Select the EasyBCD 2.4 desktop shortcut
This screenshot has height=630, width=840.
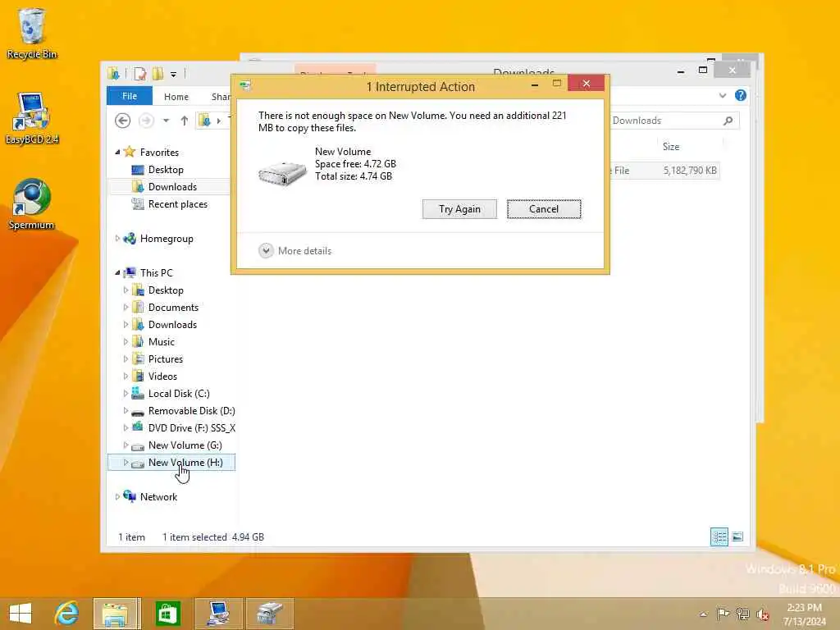(x=32, y=118)
